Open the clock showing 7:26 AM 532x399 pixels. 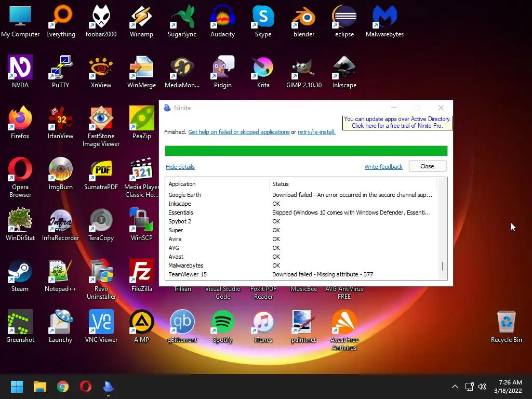pos(508,387)
